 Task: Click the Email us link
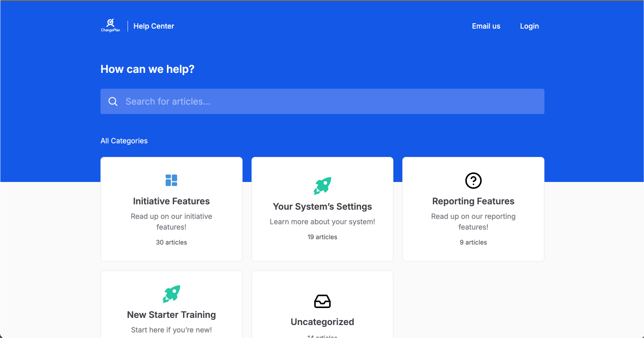point(486,26)
